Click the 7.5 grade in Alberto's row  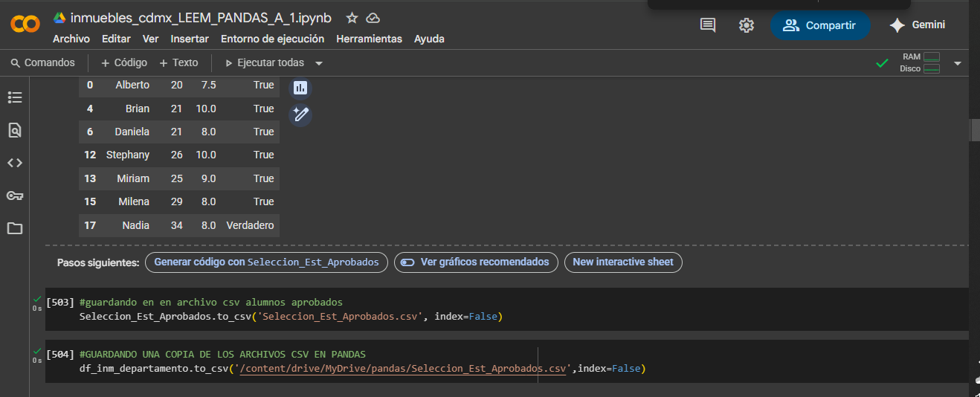208,85
